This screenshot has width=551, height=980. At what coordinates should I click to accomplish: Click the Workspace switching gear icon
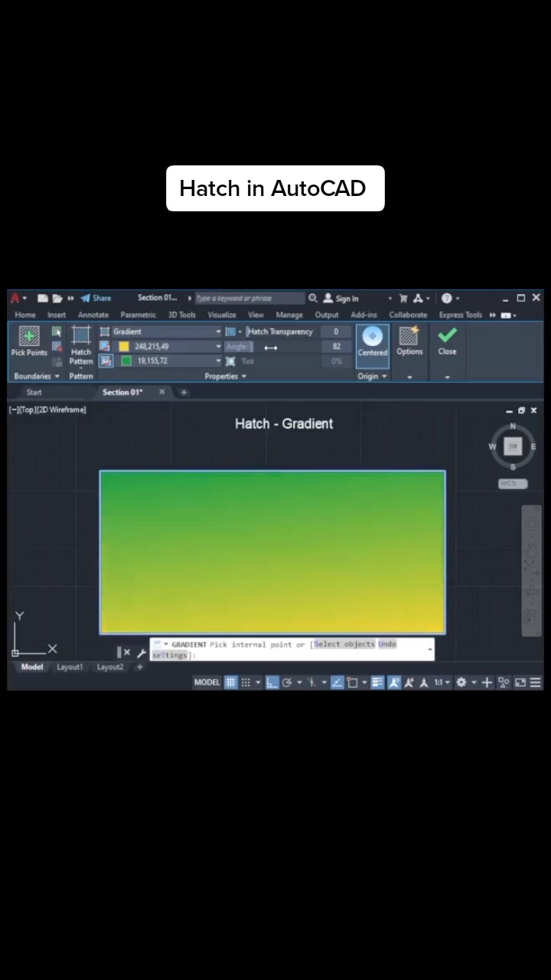(461, 682)
